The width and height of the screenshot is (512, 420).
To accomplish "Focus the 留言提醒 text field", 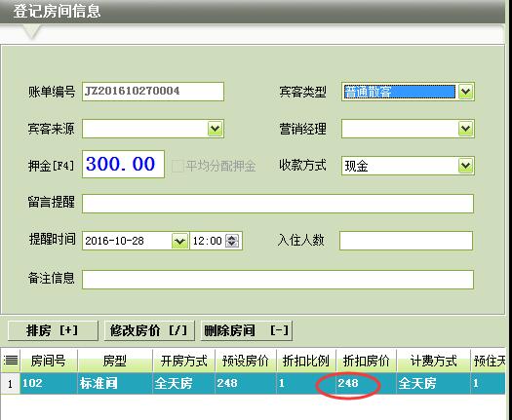I will click(x=278, y=204).
